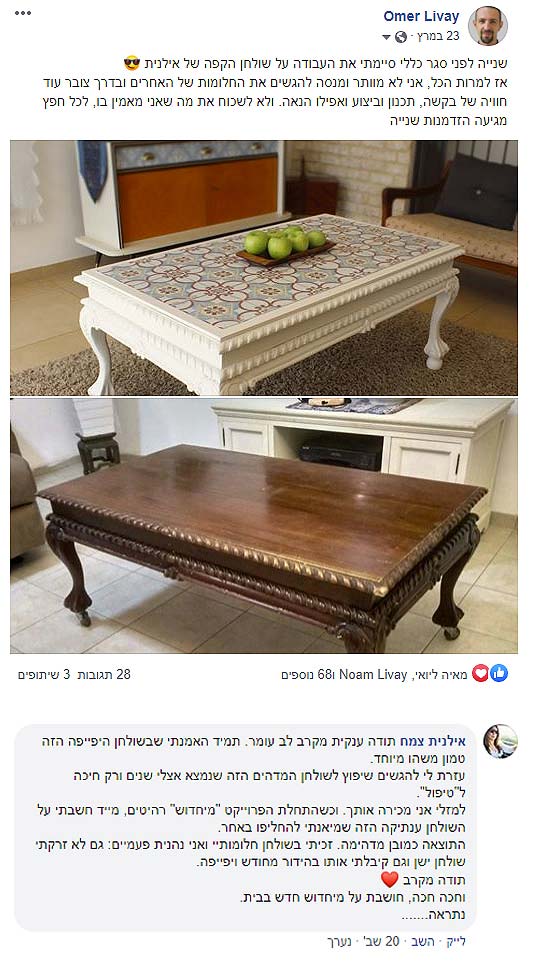Expand the audience selector arrow beside the globe

point(387,37)
